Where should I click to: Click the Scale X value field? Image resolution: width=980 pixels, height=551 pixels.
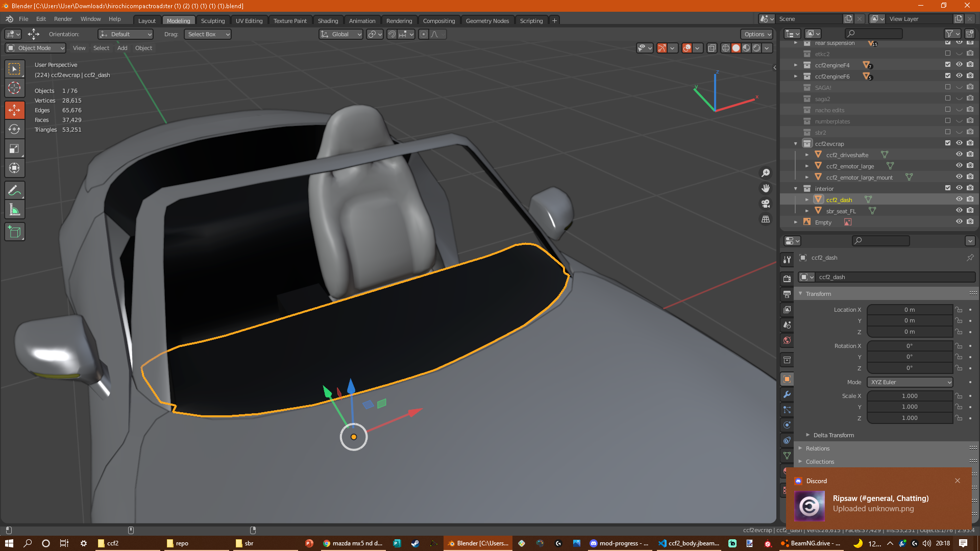click(x=909, y=396)
